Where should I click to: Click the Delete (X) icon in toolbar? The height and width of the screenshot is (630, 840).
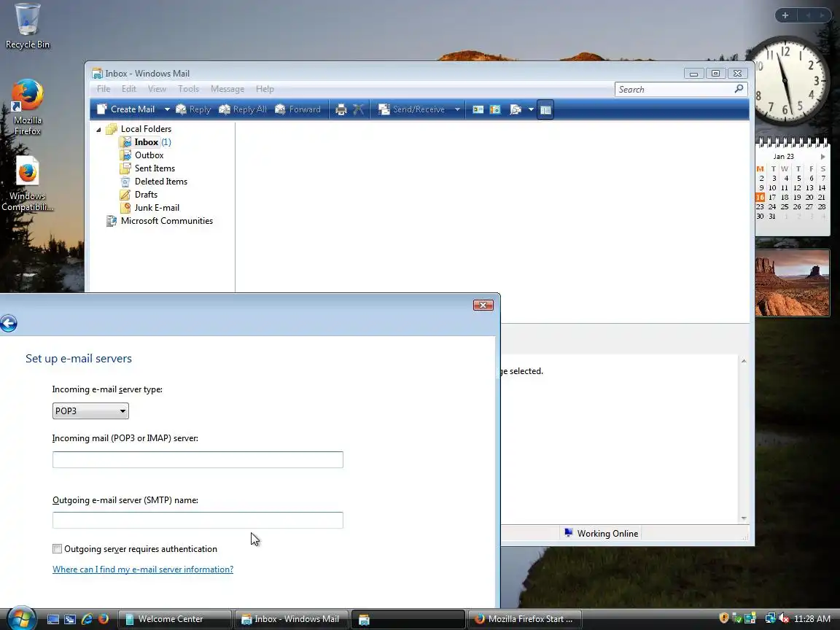click(359, 110)
